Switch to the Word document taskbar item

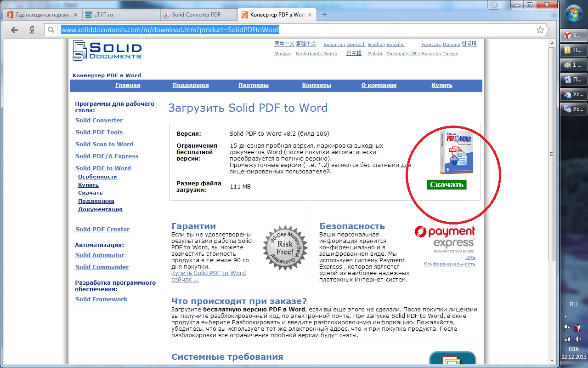573,80
